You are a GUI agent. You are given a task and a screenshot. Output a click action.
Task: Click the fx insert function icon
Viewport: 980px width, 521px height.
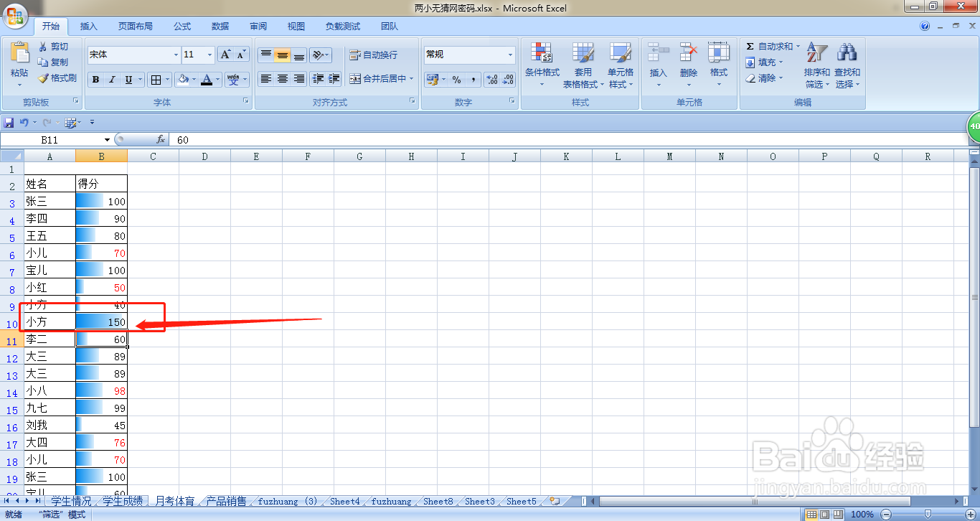click(161, 139)
